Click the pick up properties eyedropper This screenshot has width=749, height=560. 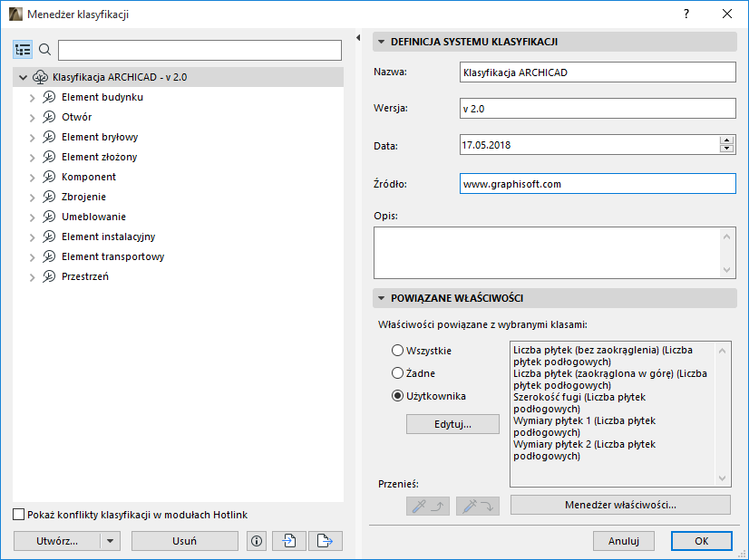pos(427,507)
